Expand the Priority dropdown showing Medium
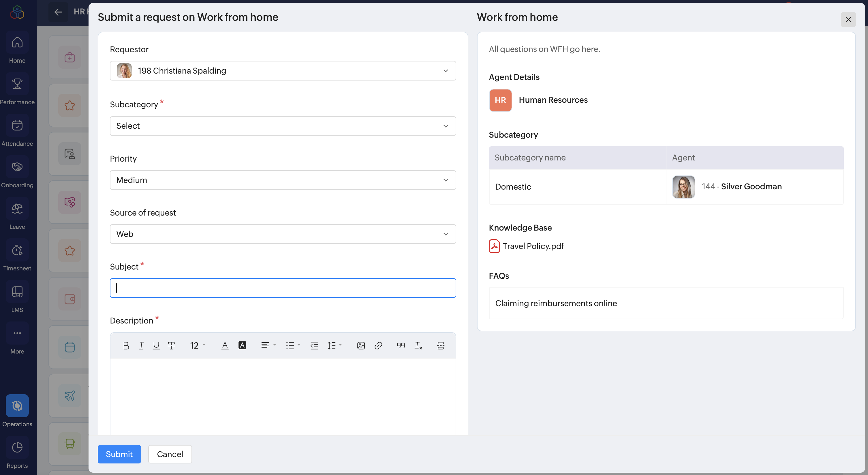Image resolution: width=868 pixels, height=475 pixels. [282, 180]
